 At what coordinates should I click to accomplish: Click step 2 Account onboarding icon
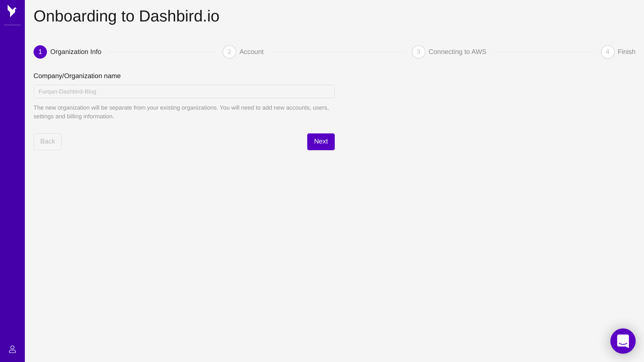pos(229,52)
